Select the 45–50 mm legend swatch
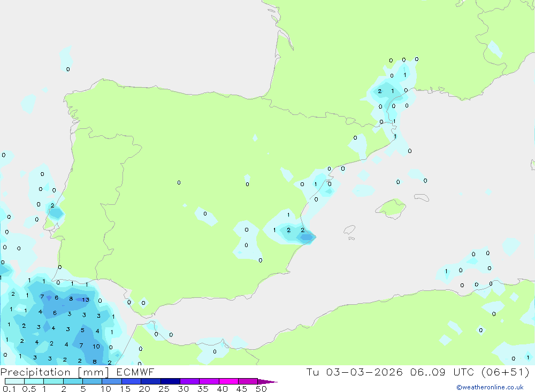 pyautogui.click(x=248, y=381)
